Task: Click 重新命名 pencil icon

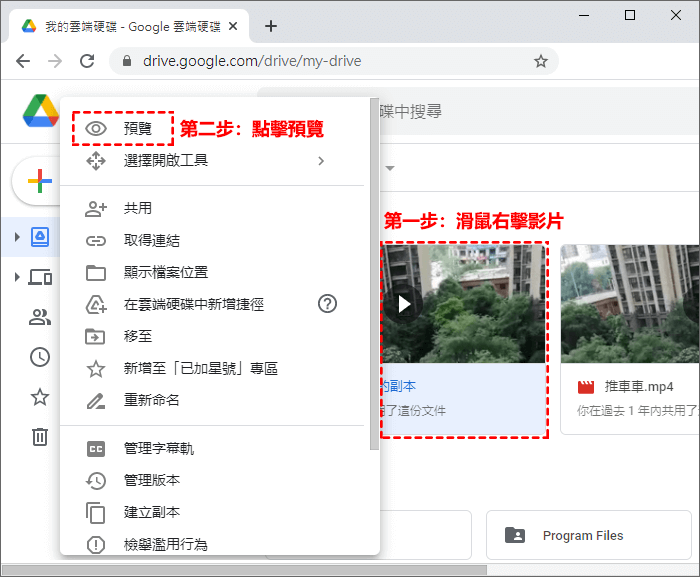Action: 96,400
